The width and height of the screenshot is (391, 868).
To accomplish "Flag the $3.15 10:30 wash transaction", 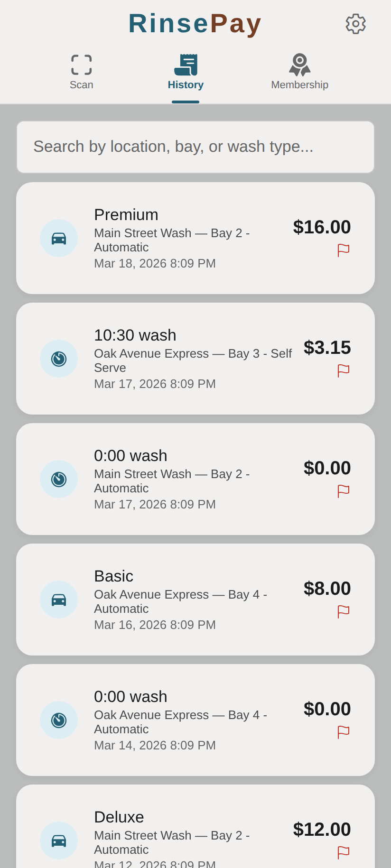I will [343, 370].
